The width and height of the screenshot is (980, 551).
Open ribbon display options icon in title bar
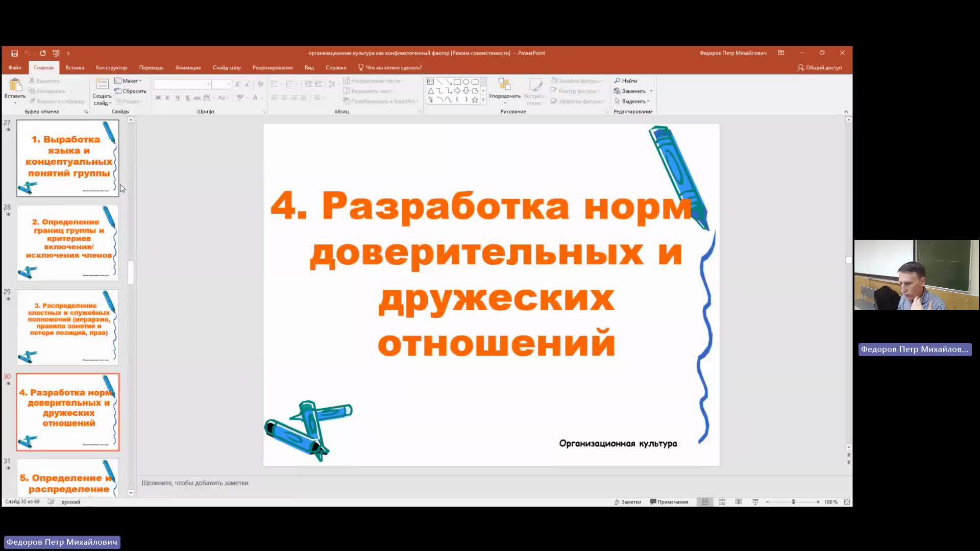click(x=781, y=53)
